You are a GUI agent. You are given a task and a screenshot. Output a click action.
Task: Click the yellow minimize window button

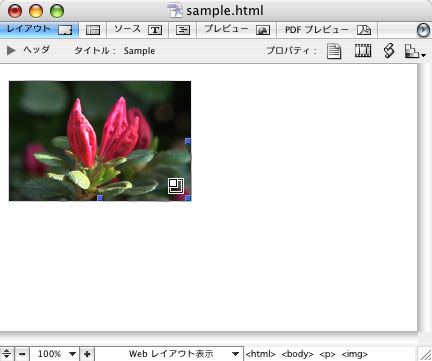(36, 11)
